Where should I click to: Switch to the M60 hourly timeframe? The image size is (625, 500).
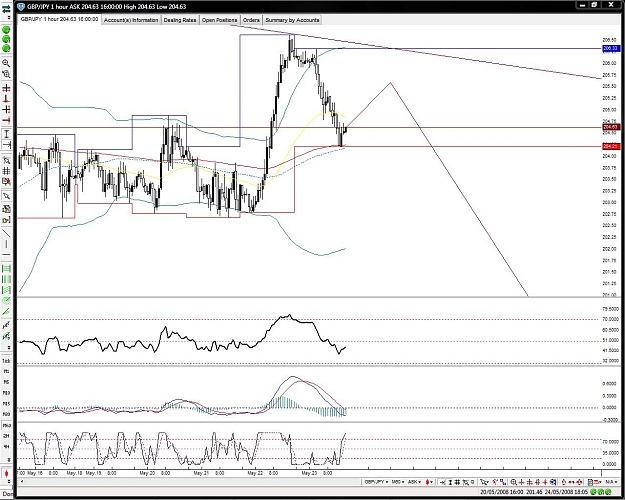[6, 425]
